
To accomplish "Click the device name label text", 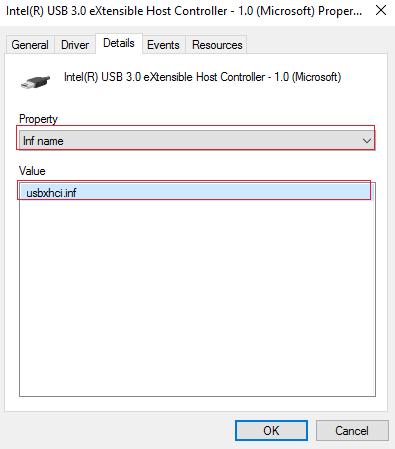I will [203, 77].
